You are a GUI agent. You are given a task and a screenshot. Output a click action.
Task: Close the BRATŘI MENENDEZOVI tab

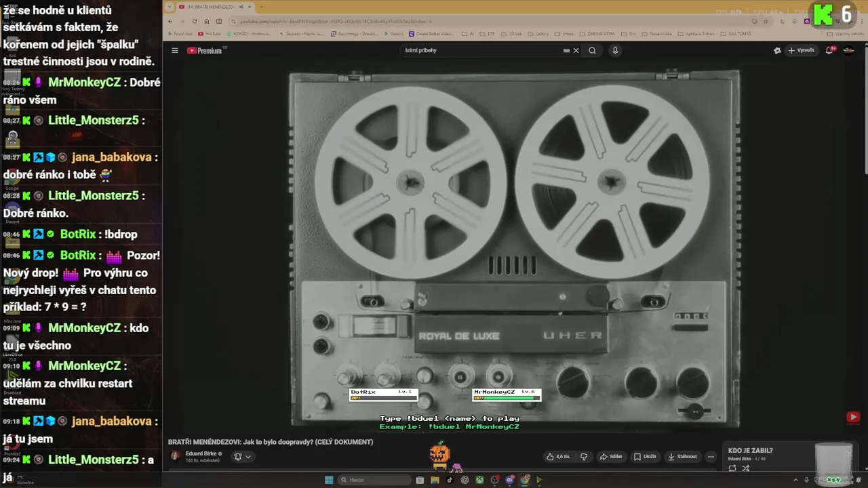click(248, 7)
